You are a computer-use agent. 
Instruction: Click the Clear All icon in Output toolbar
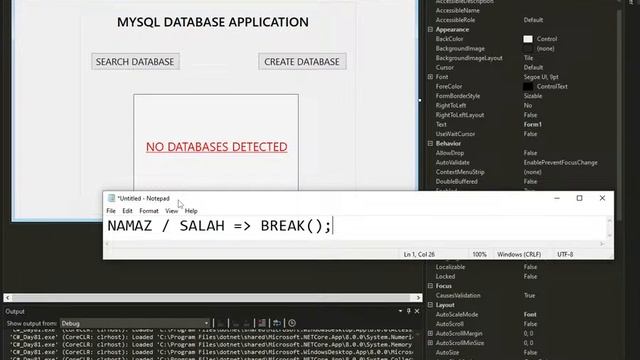point(262,323)
